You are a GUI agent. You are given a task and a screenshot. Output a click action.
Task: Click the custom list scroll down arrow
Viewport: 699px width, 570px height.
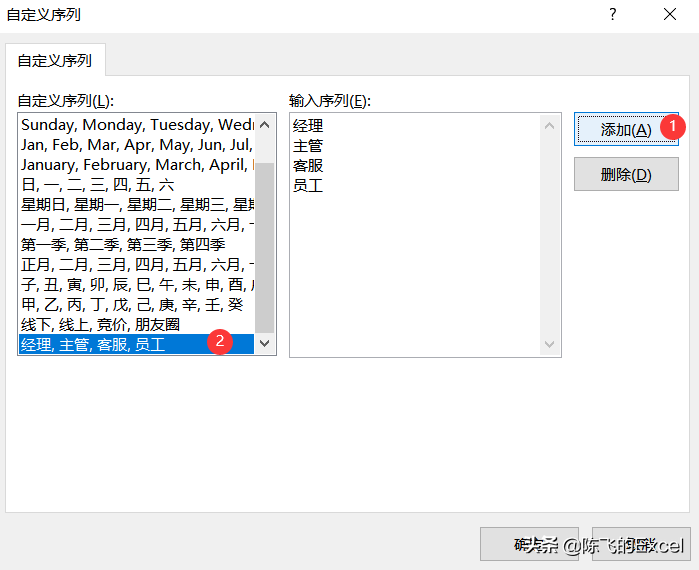265,343
